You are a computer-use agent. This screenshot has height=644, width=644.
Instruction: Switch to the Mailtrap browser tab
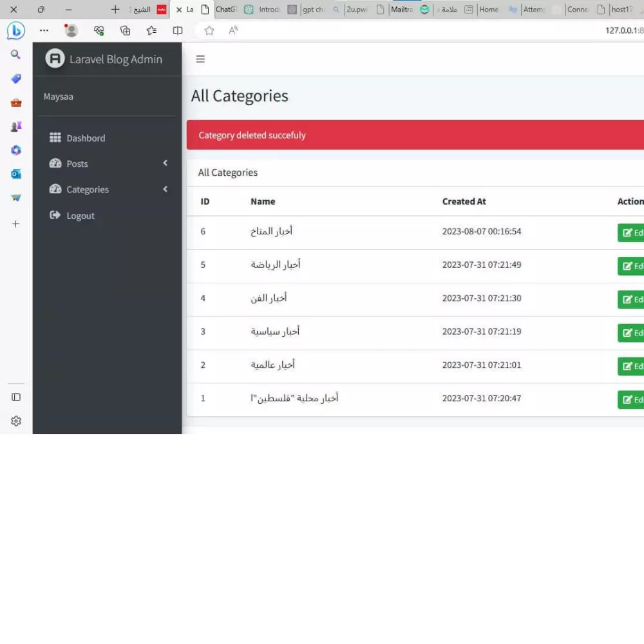pos(402,10)
